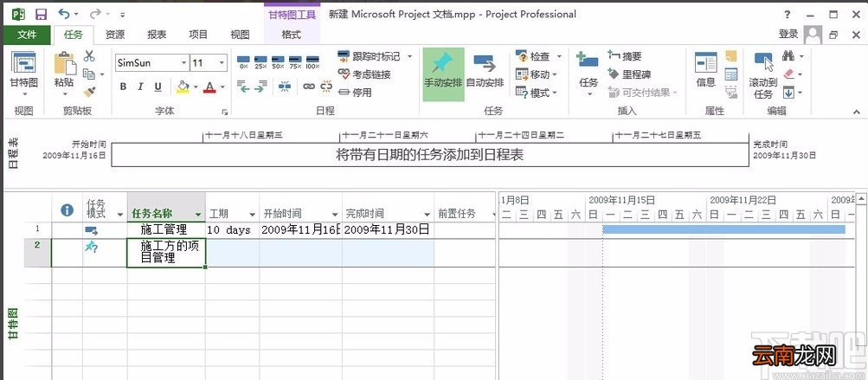This screenshot has width=868, height=380.
Task: Open the Mode (模式) dropdown
Action: 536,93
